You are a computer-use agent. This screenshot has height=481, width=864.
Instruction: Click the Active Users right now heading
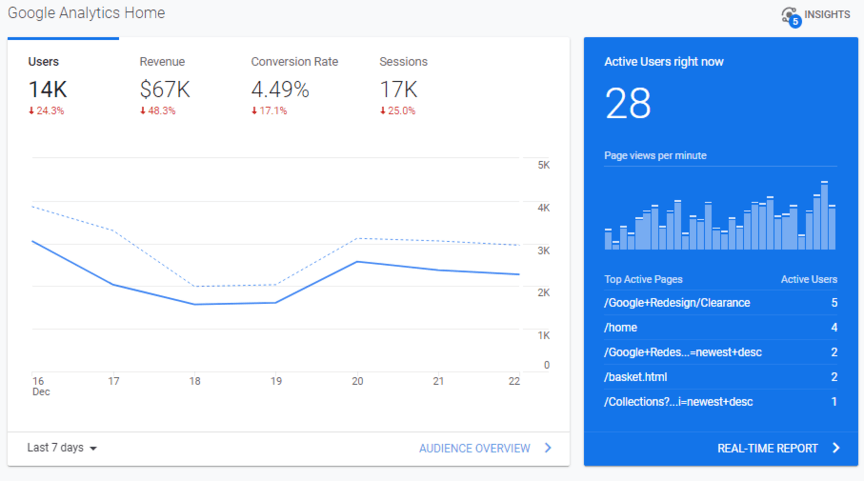point(663,62)
